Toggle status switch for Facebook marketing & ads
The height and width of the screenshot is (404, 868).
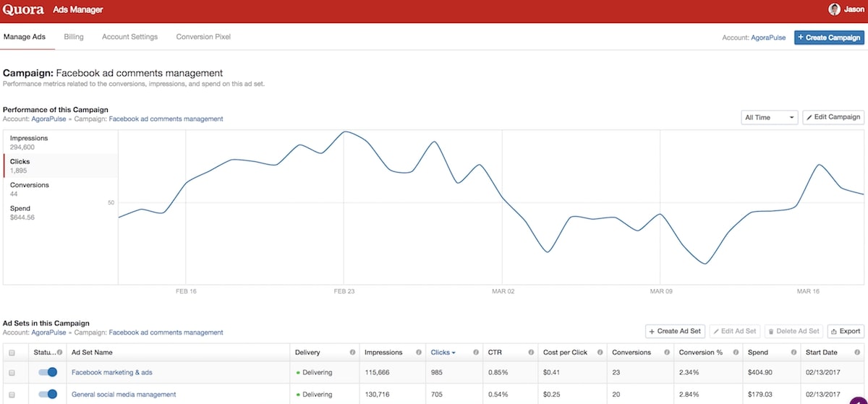click(48, 372)
